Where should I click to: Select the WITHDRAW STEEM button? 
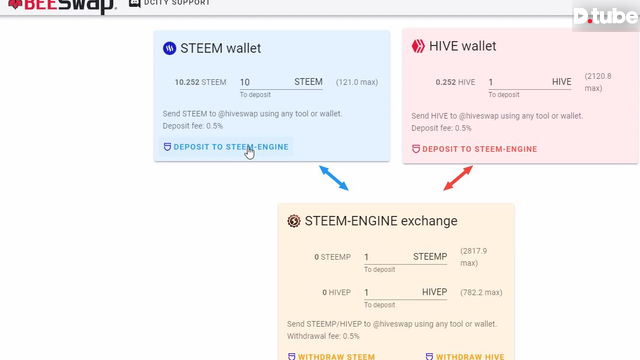tap(331, 356)
